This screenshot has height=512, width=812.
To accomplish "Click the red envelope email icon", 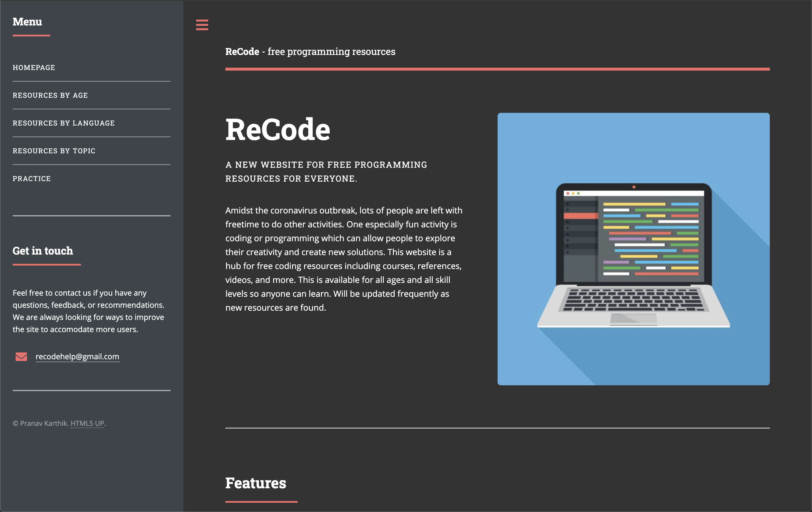I will pos(21,356).
